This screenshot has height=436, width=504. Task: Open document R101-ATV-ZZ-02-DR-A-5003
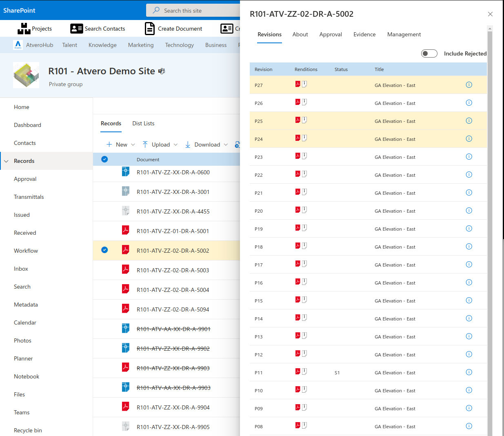pyautogui.click(x=173, y=270)
